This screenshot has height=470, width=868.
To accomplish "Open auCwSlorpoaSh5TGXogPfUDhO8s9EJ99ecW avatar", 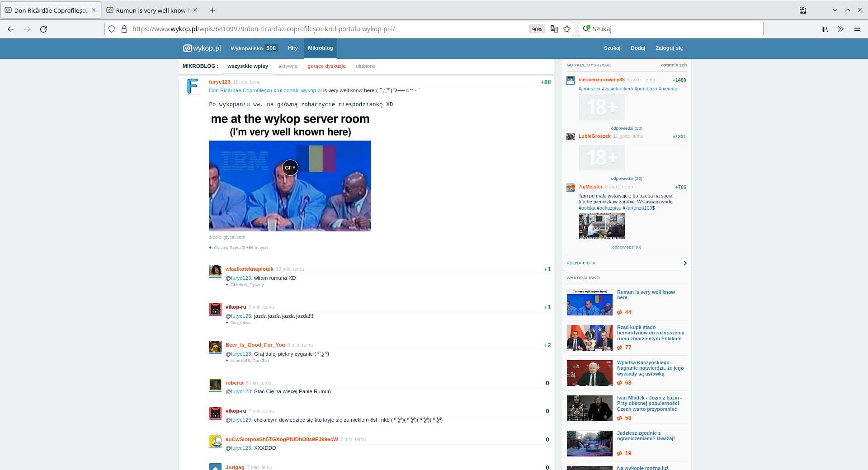I will click(215, 441).
